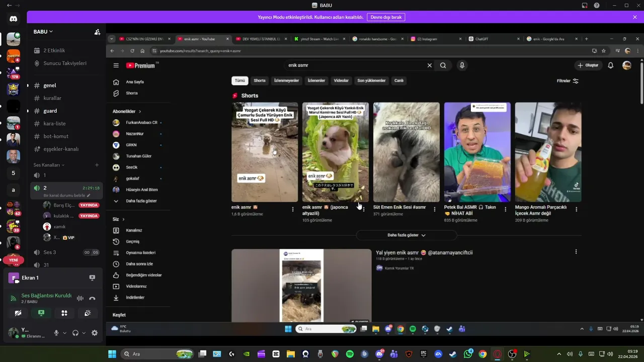Click the Oluştur create button
This screenshot has height=362, width=644.
[588, 65]
